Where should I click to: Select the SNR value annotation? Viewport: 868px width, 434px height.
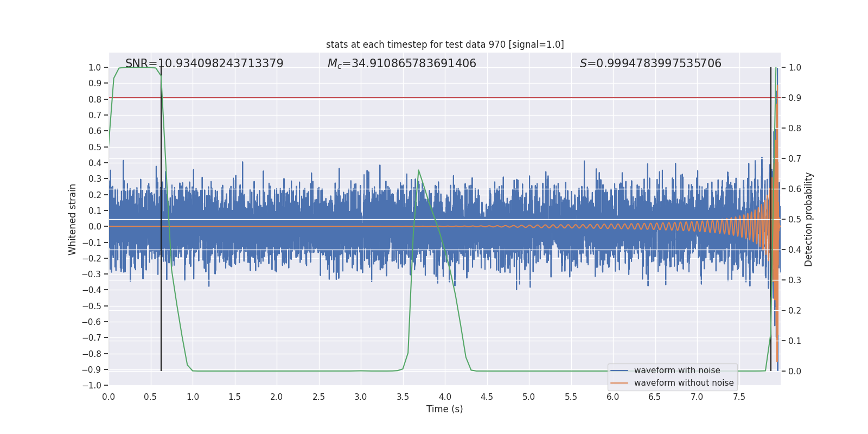click(x=204, y=63)
